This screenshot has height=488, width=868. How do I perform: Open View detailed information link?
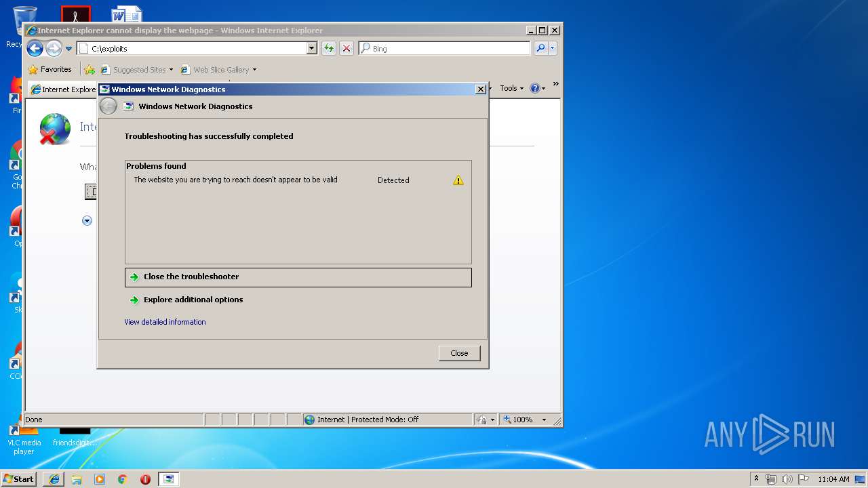(x=165, y=322)
